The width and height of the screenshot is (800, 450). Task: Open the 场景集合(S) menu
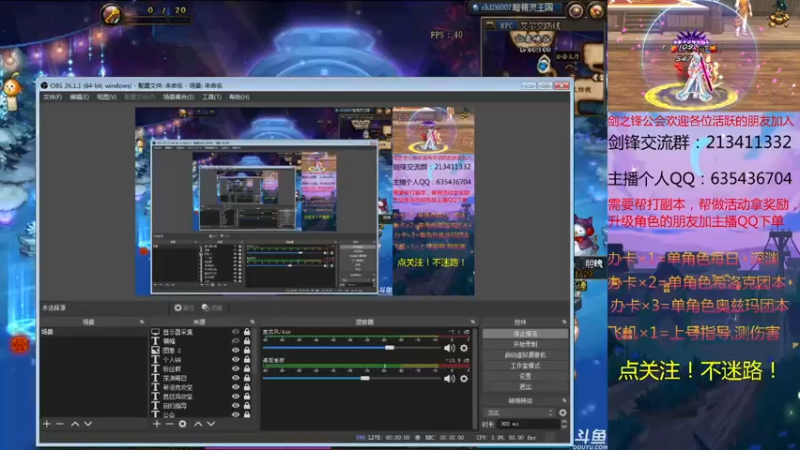[x=179, y=97]
